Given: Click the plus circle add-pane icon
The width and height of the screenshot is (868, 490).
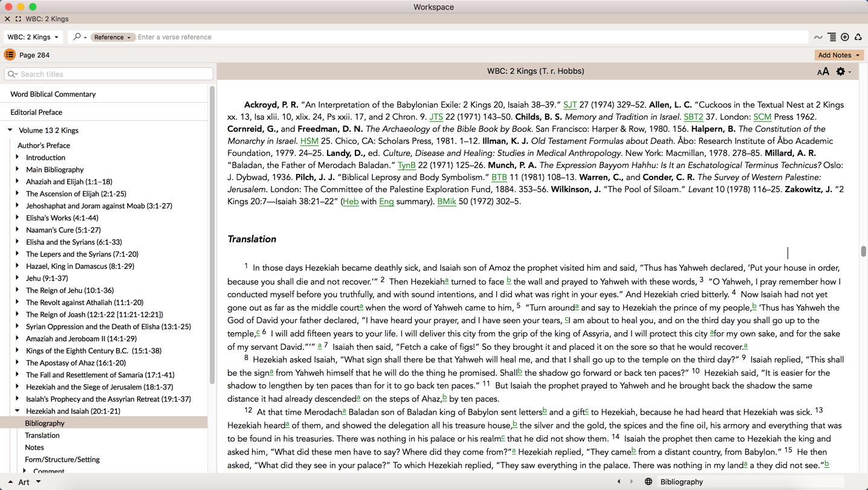Looking at the screenshot, I should (x=845, y=37).
